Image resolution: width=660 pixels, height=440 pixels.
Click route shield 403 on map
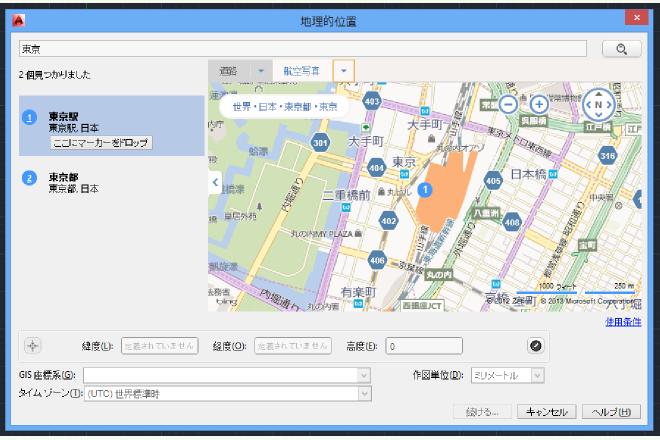point(372,101)
